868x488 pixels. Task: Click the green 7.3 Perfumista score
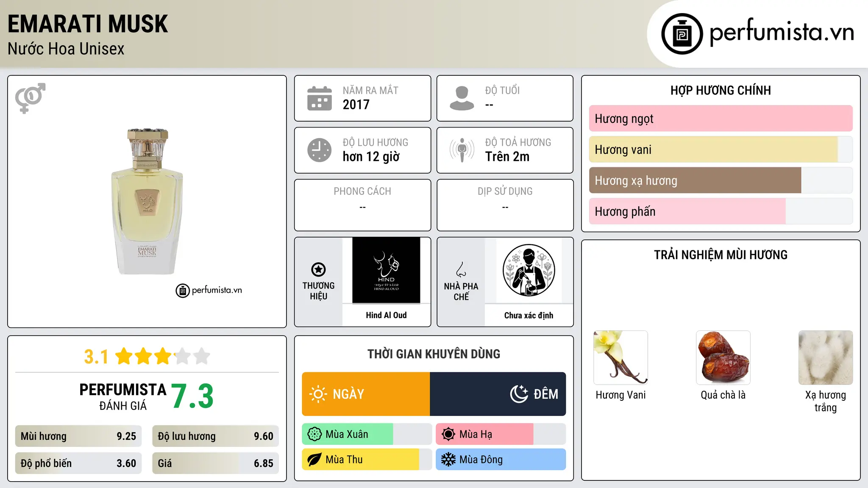pos(192,396)
